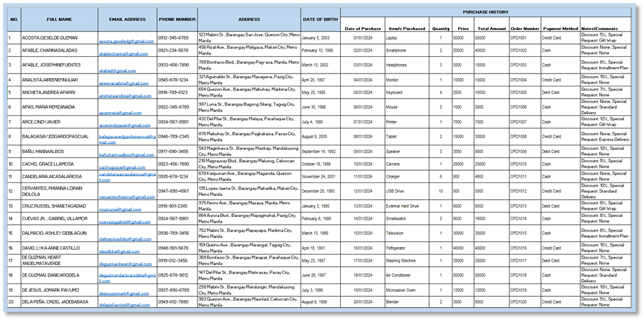
Task: Open the balagasayedgardopascual@gmail.com link
Action: pos(128,139)
